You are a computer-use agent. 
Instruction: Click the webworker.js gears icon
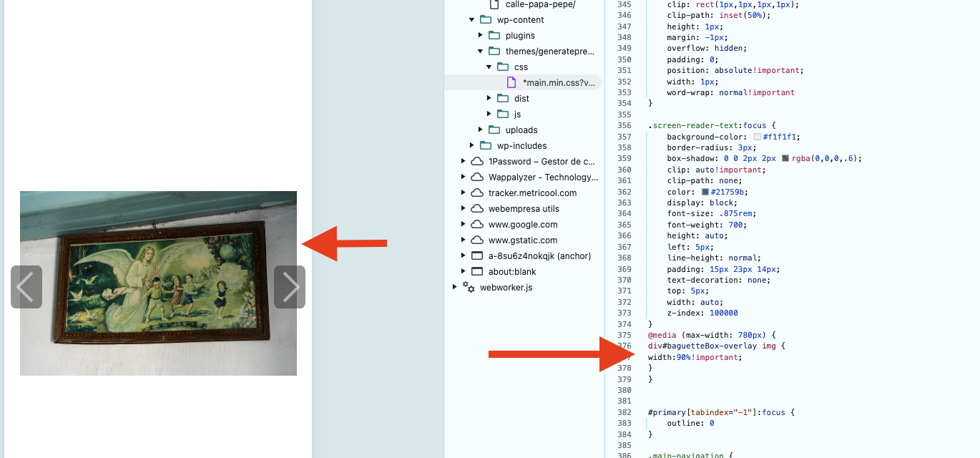click(x=469, y=287)
